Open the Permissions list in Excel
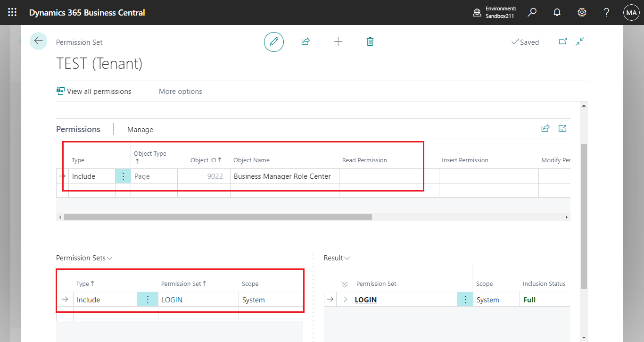Screen dimensions: 644x342 tap(562, 128)
